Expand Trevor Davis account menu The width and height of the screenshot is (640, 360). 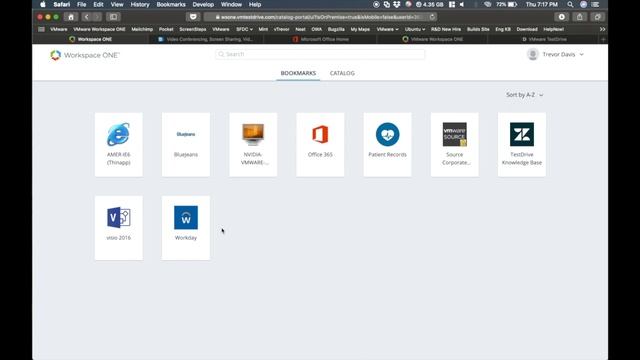tap(582, 54)
